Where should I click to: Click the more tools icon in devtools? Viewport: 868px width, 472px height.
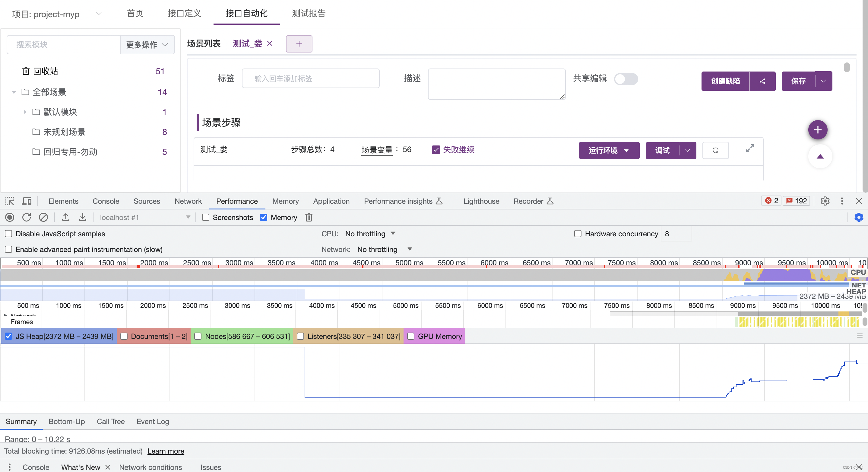coord(842,201)
